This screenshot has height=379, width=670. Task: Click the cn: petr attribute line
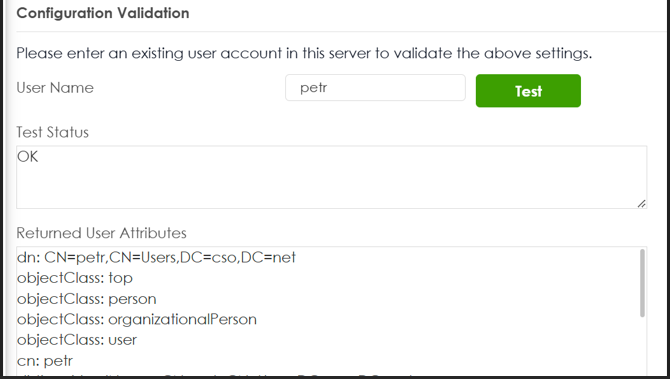pos(45,361)
